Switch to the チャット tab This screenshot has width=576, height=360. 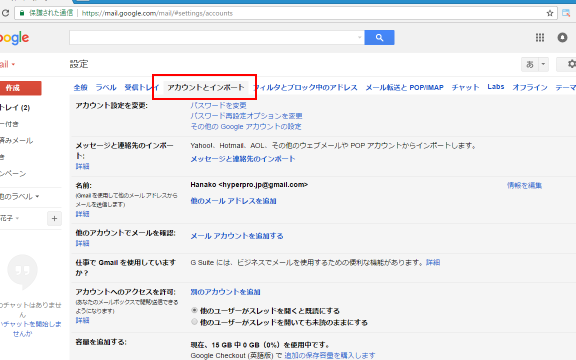point(465,87)
